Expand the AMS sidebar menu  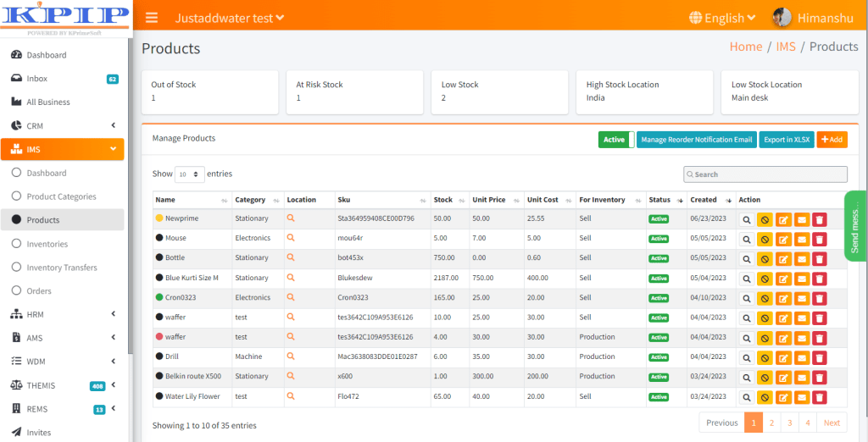click(63, 338)
